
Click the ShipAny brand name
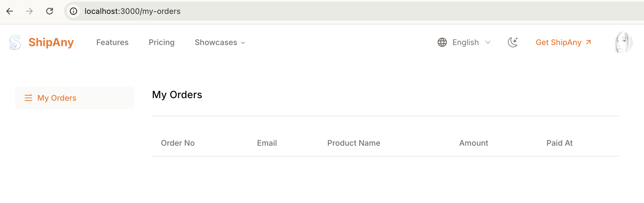coord(51,42)
